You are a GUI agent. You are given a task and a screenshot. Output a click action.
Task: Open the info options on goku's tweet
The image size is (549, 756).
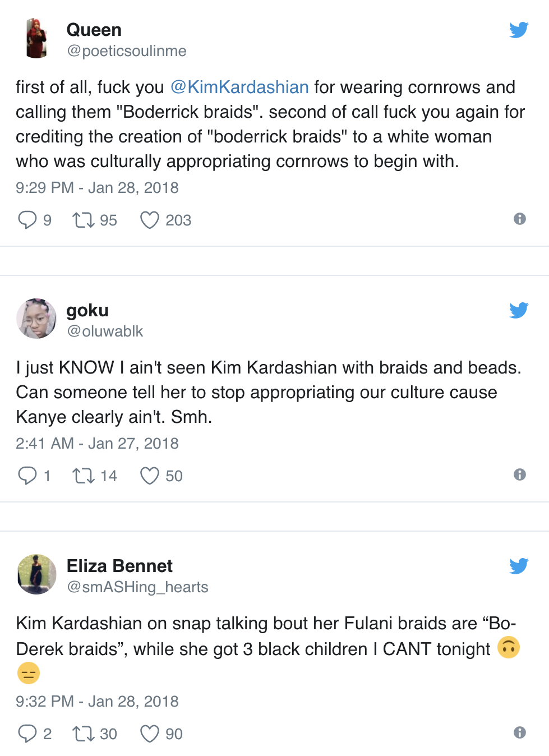coord(519,474)
